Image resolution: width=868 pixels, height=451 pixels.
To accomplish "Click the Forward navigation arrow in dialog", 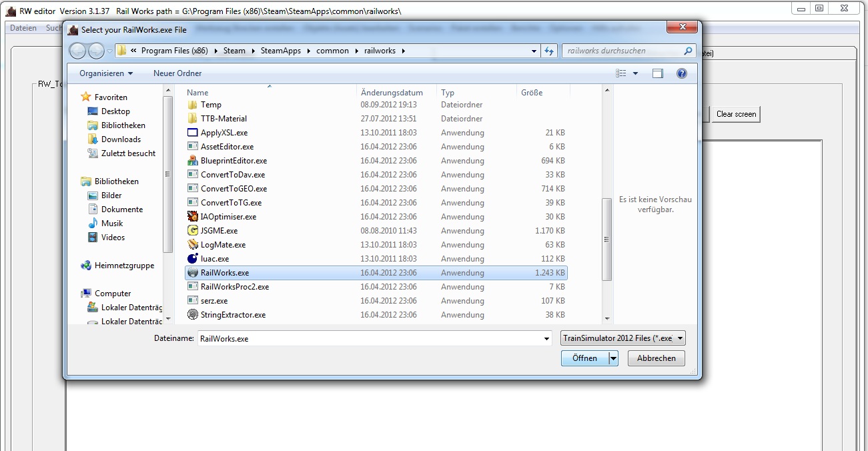I will point(96,51).
